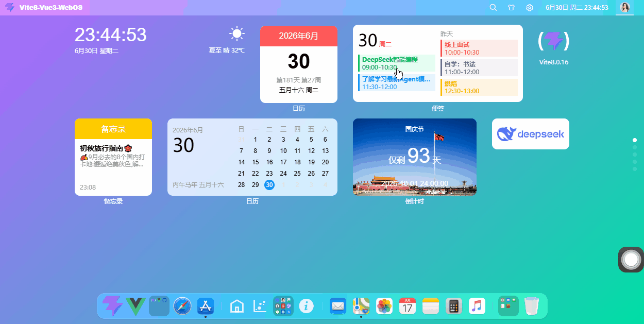The height and width of the screenshot is (324, 644).
Task: Open the Calculator icon in dock
Action: tap(454, 306)
